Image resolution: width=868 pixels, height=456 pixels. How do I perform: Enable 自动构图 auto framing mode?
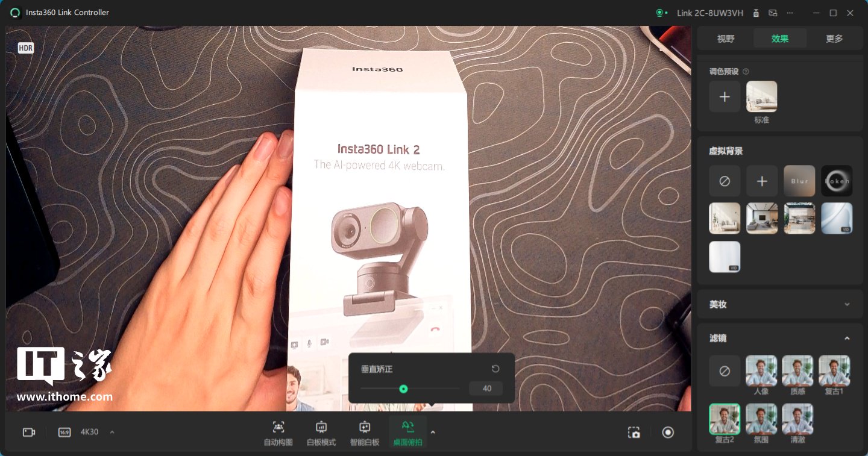click(278, 433)
